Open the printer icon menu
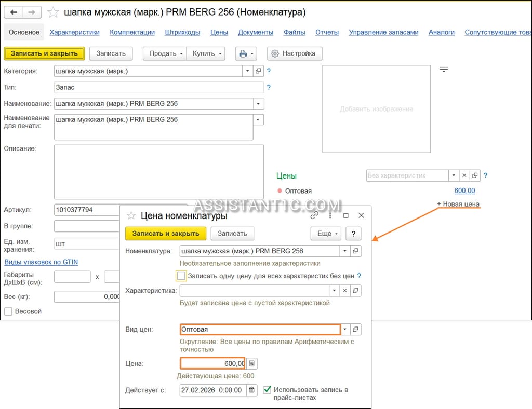The width and height of the screenshot is (532, 409). (x=246, y=53)
